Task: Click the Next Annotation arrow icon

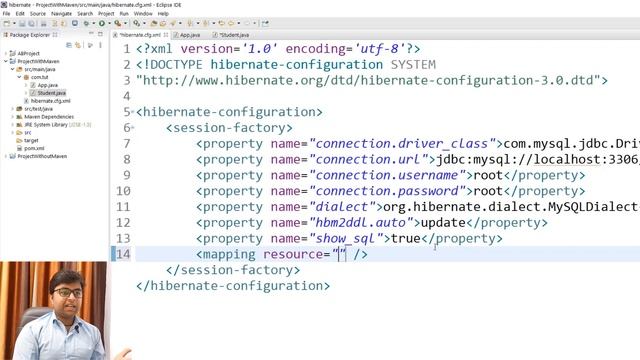Action: (189, 23)
